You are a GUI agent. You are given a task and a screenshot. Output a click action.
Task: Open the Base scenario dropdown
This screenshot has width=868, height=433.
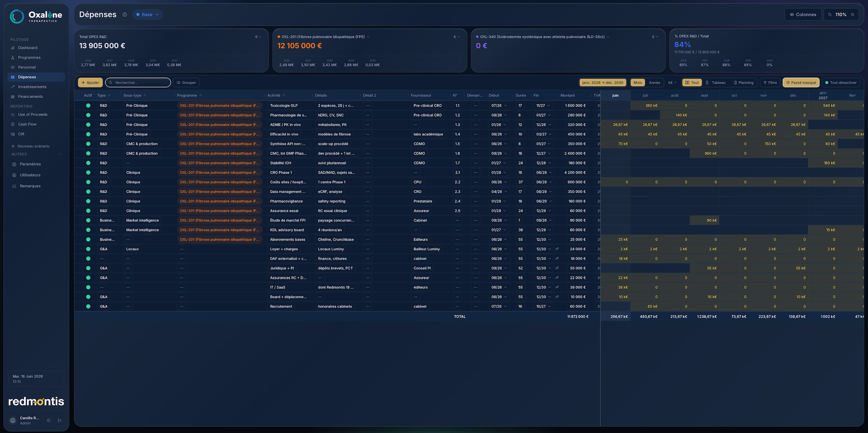coord(147,14)
